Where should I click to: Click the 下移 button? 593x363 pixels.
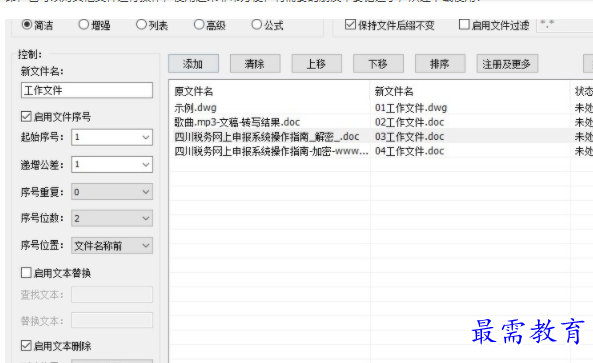click(378, 64)
